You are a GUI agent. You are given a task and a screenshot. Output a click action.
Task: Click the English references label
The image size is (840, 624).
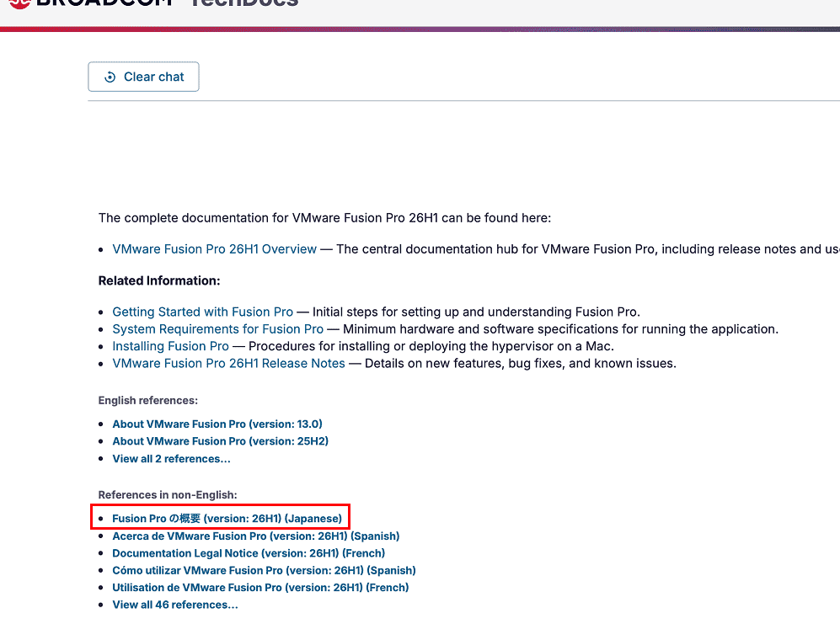147,401
